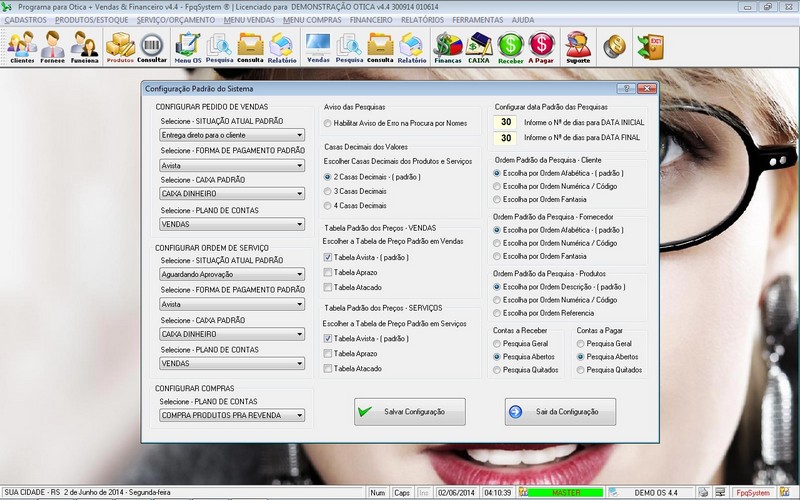The image size is (800, 500).
Task: Check Tabela Aprazo under Preços - VENDAS
Action: (x=328, y=271)
